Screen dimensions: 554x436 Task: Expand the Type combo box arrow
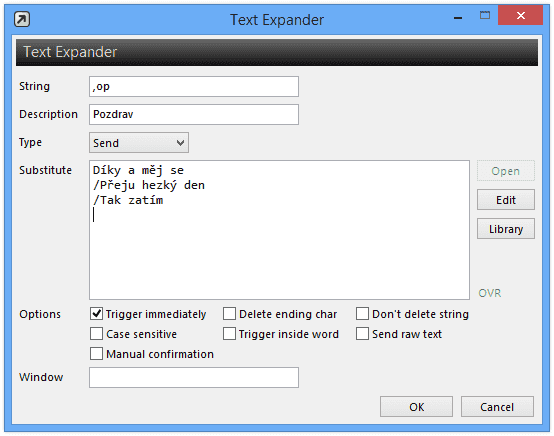point(180,143)
